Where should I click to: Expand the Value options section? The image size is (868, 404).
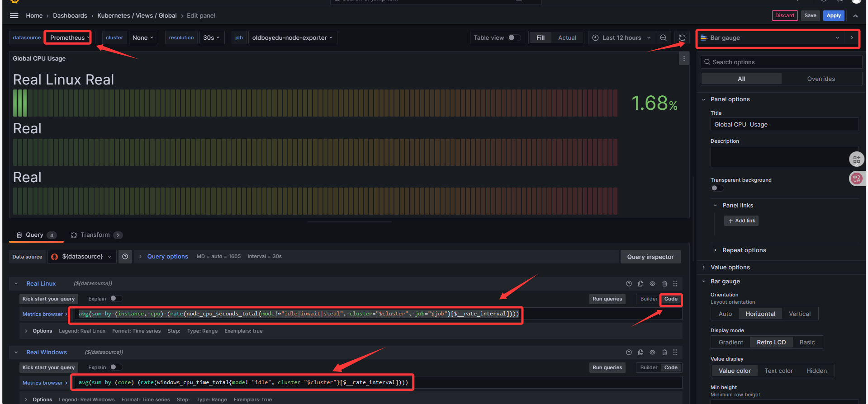click(x=730, y=268)
